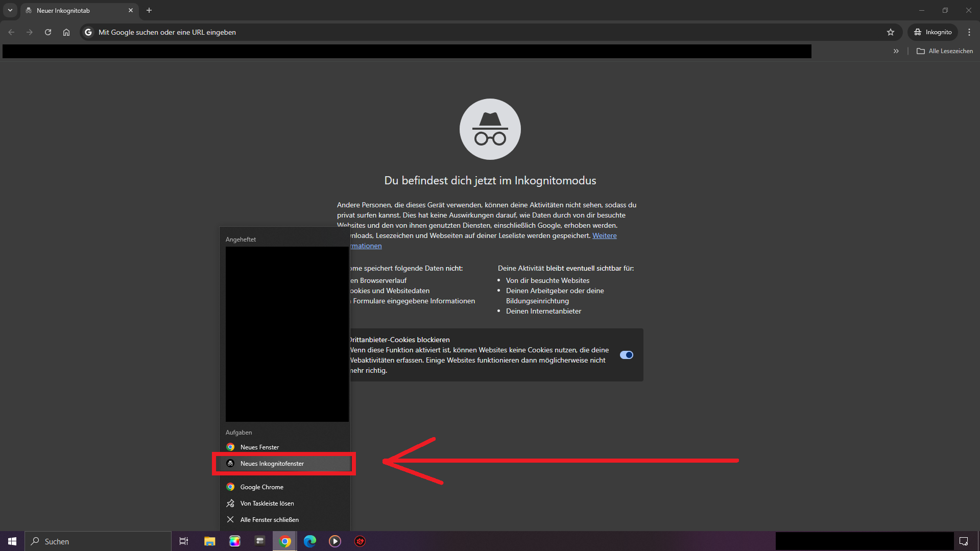980x551 pixels.
Task: Open the home page icon
Action: tap(66, 32)
